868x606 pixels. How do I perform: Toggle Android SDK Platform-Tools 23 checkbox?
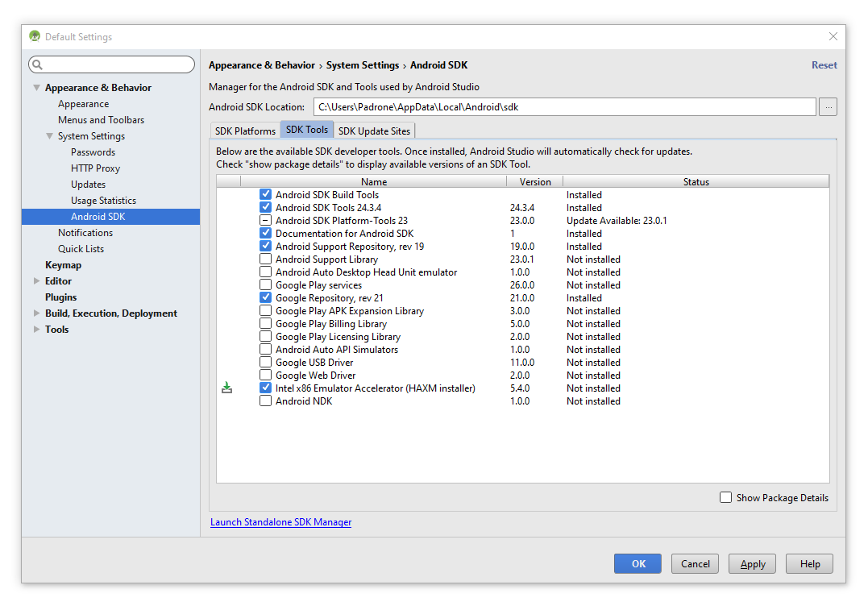[x=266, y=220]
